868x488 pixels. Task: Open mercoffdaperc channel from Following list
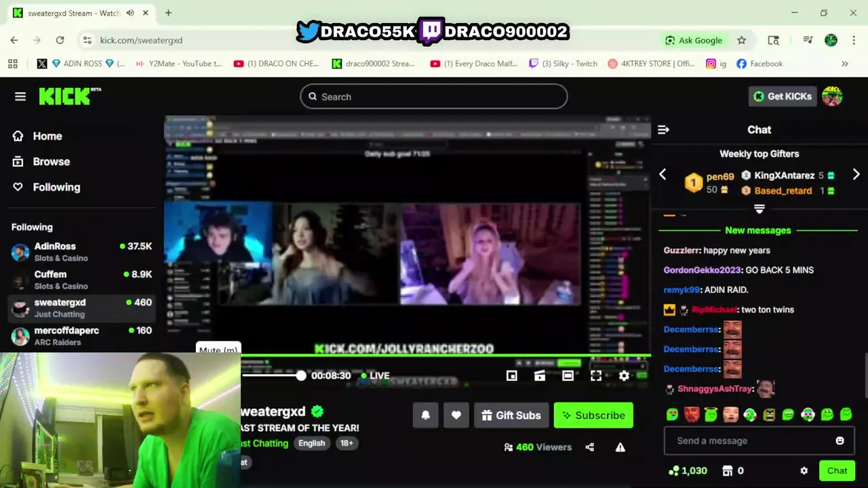[81, 335]
